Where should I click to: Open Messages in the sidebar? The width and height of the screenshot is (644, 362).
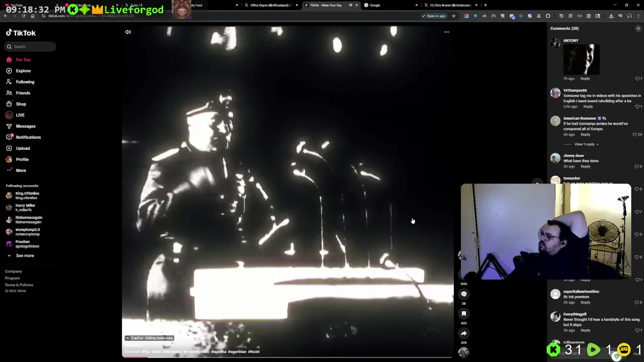click(25, 126)
